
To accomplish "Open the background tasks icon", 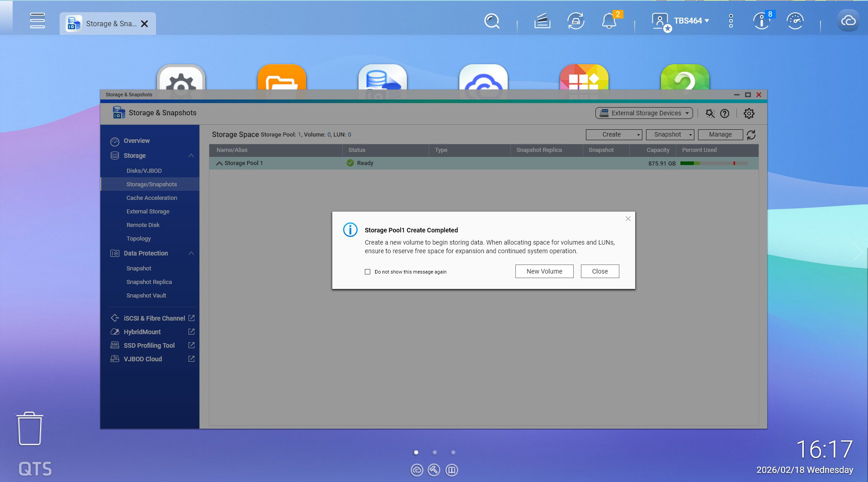I will coord(542,21).
